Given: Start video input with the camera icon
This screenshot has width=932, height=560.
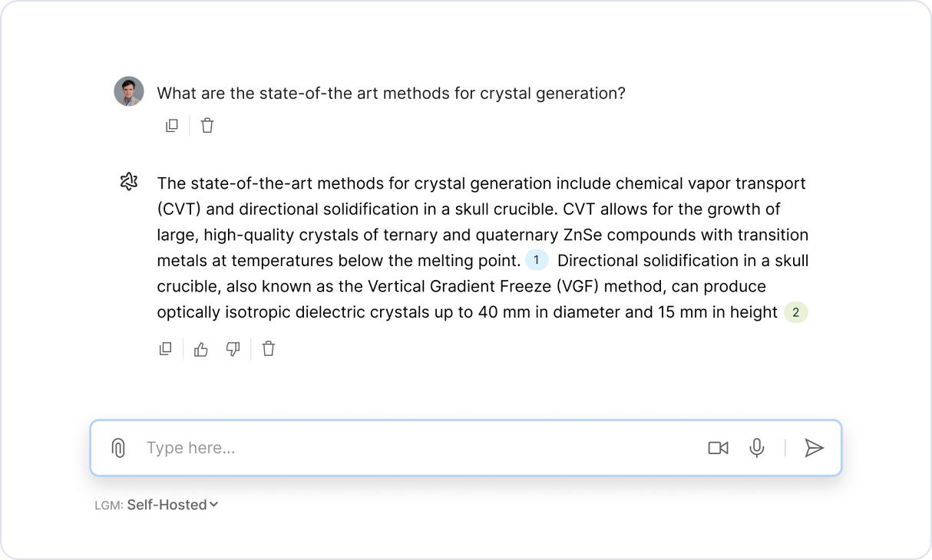Looking at the screenshot, I should point(718,448).
